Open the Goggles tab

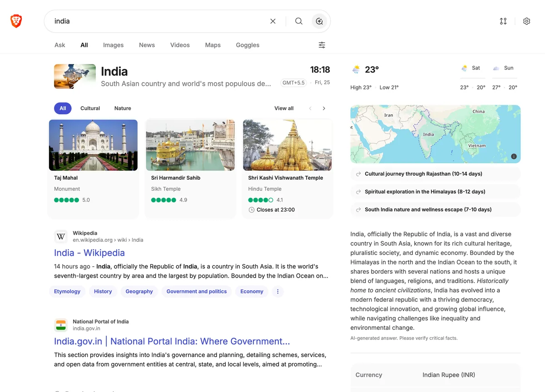click(248, 45)
